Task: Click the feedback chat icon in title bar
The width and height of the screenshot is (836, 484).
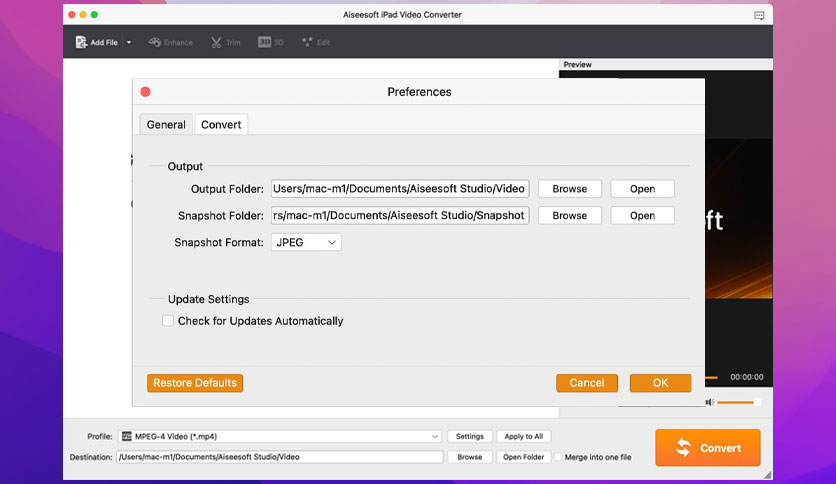Action: [759, 15]
